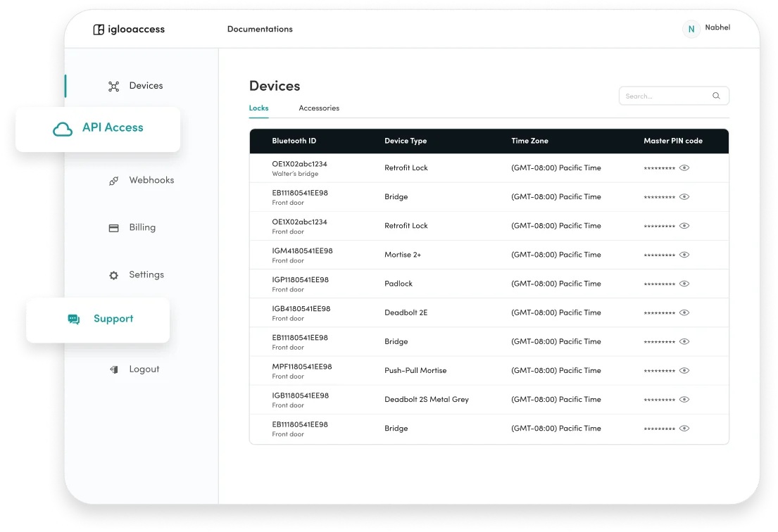Open API Access via its cloud icon

[62, 129]
